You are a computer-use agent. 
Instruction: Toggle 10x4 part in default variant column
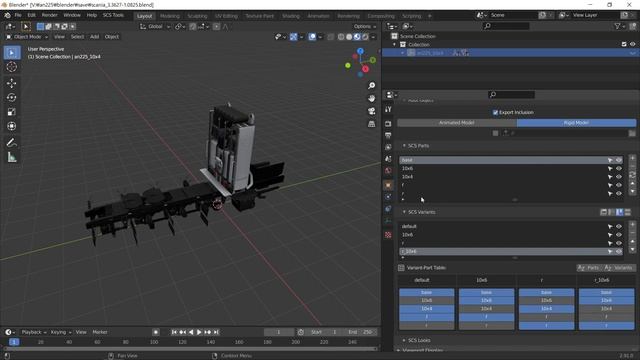point(427,309)
